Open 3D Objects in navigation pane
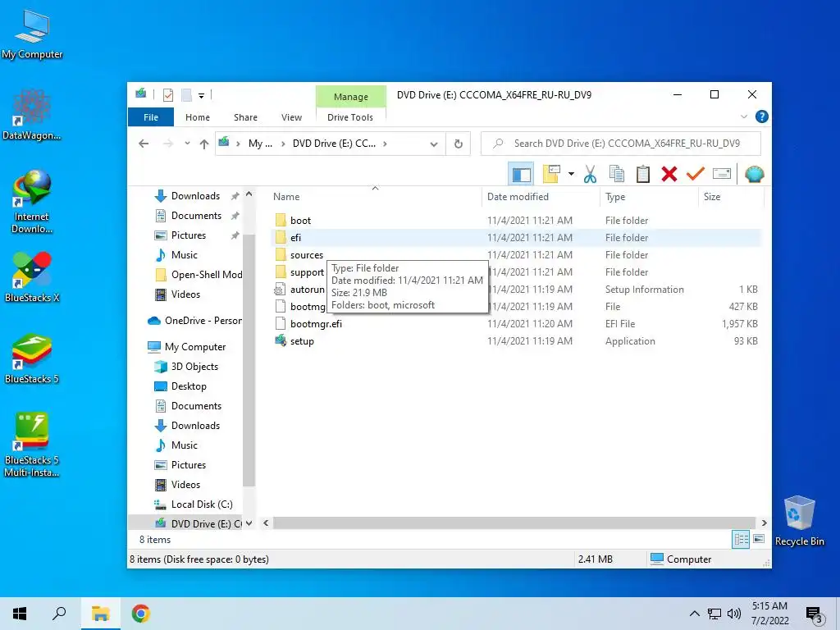The image size is (840, 630). click(x=194, y=367)
